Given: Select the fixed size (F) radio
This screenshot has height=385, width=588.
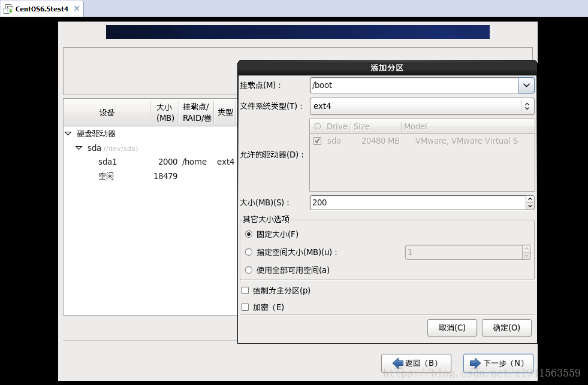Looking at the screenshot, I should [249, 235].
